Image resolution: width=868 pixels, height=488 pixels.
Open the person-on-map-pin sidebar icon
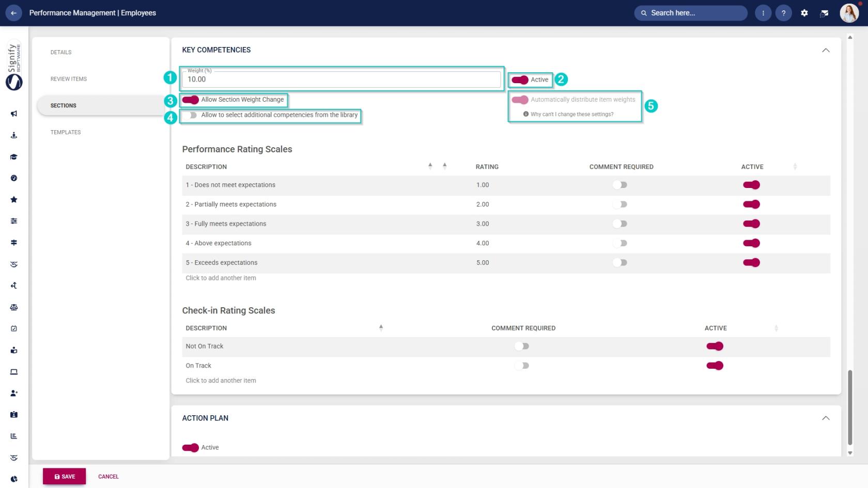14,135
